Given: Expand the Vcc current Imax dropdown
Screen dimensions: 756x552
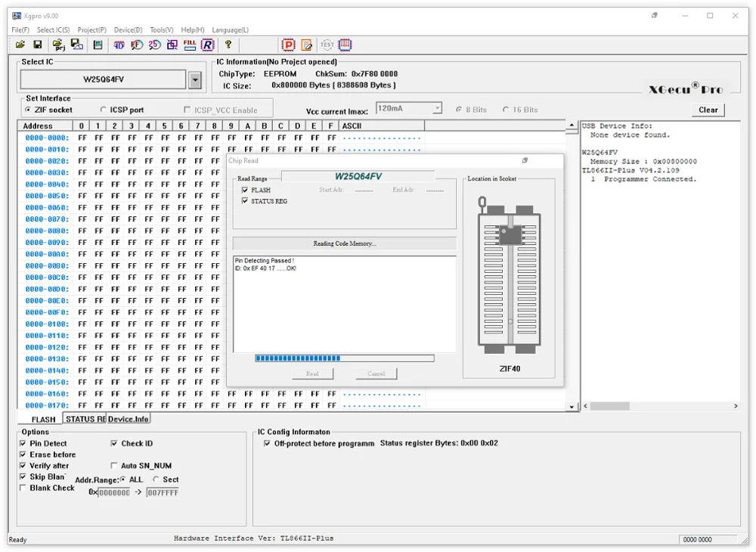Looking at the screenshot, I should [436, 109].
